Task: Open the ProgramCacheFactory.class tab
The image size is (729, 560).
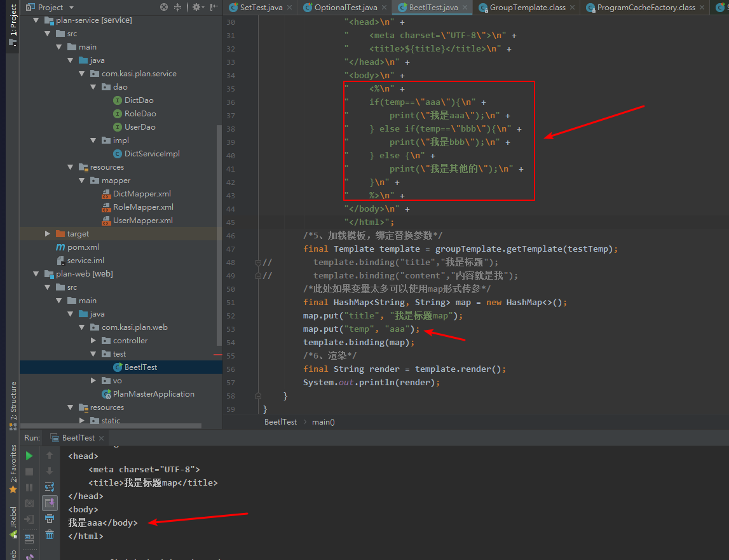Action: tap(645, 8)
